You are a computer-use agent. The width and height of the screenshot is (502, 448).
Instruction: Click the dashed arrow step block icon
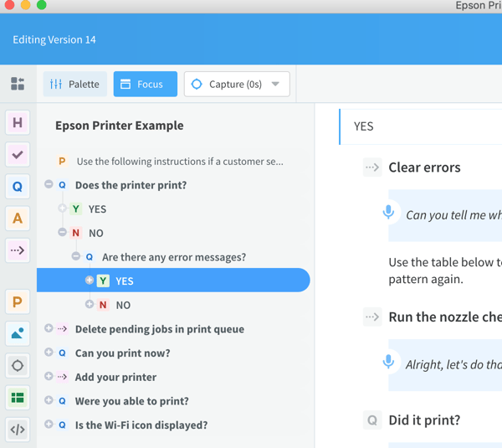pyautogui.click(x=18, y=250)
